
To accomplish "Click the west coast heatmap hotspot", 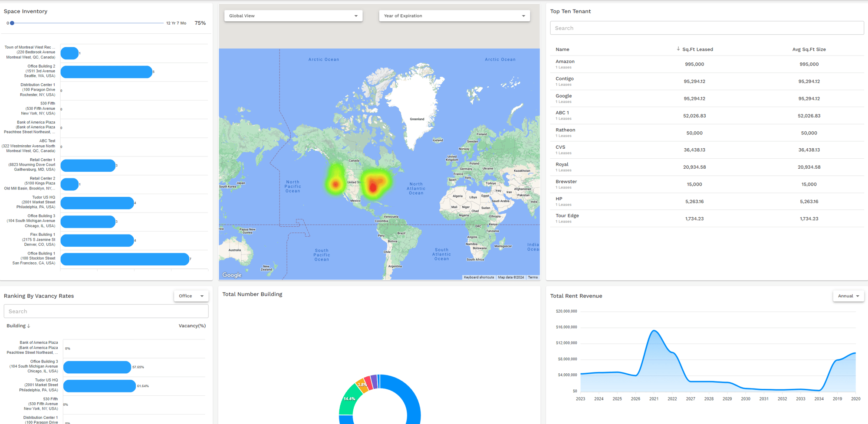I will 335,184.
